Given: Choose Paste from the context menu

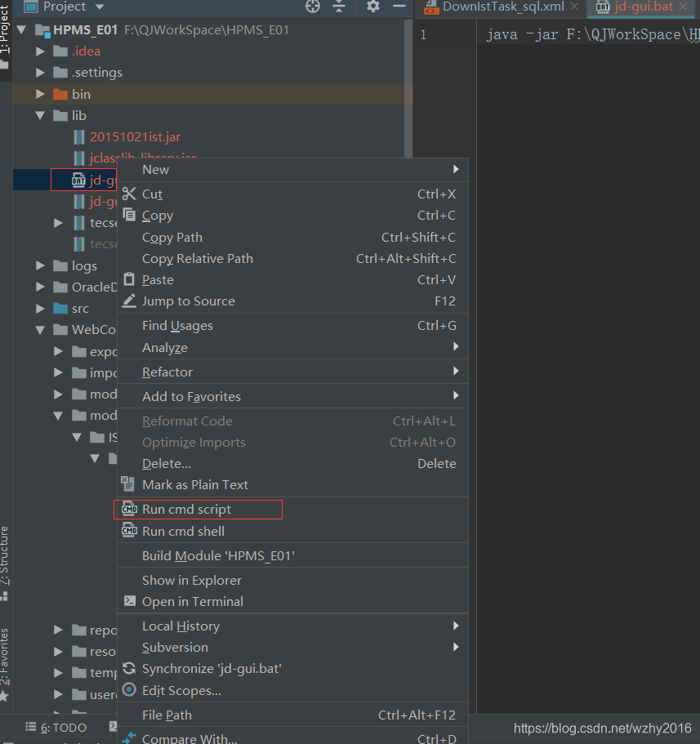Looking at the screenshot, I should (292, 280).
